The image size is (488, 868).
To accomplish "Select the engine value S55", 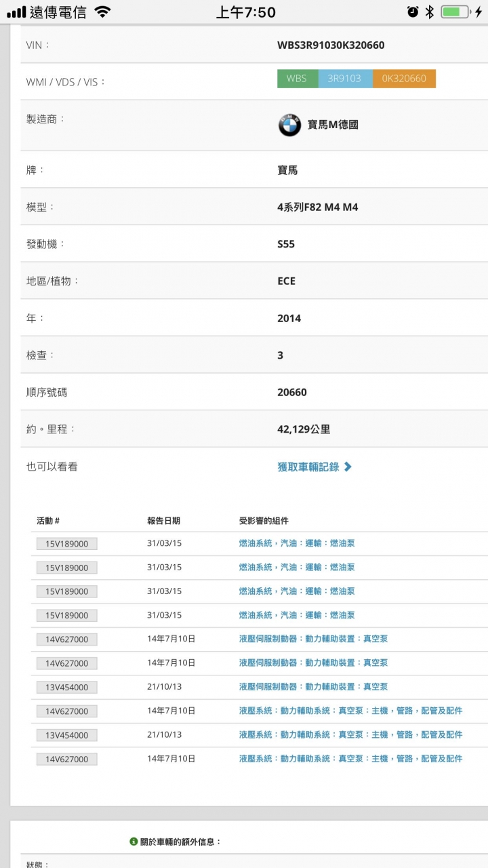I will [x=286, y=244].
